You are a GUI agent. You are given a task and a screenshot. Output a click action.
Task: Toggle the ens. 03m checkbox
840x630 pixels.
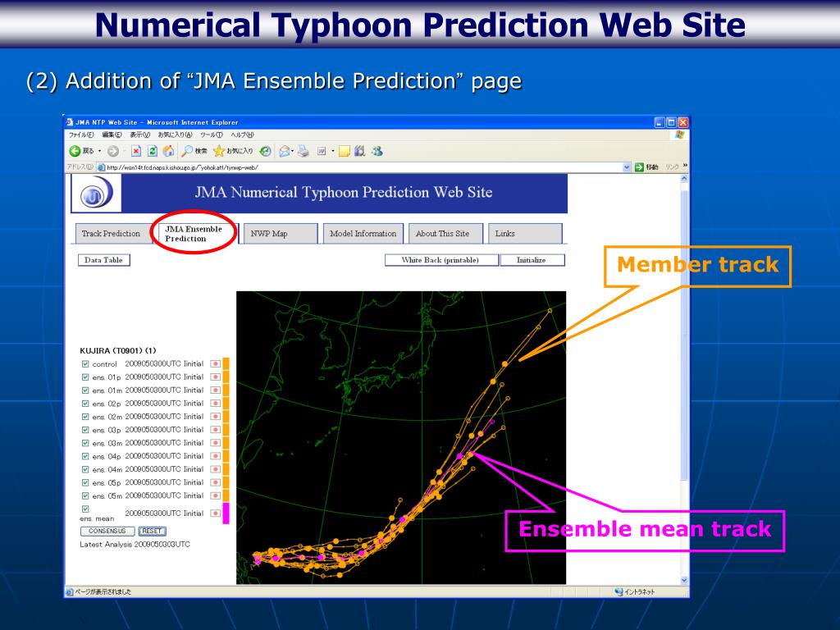coord(85,443)
